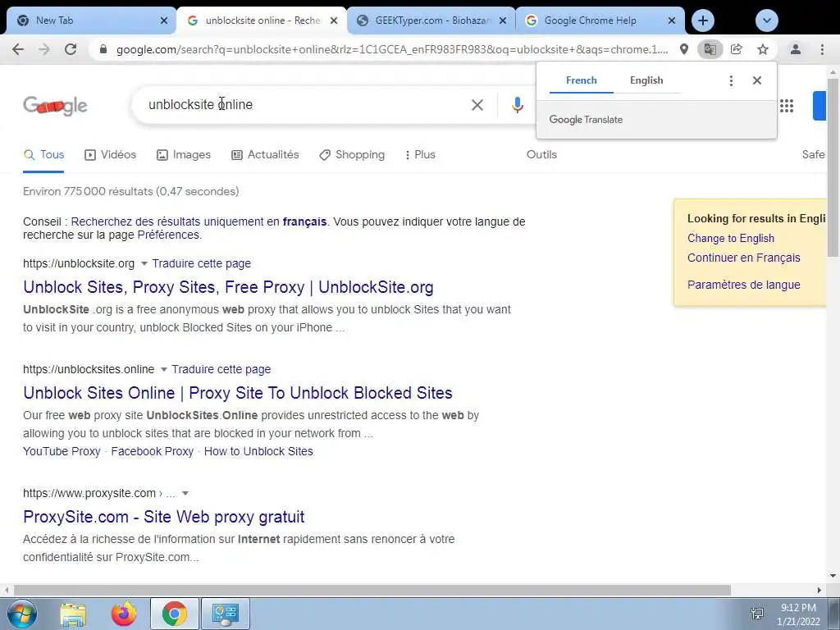840x630 pixels.
Task: Click the network tray icon
Action: (757, 613)
